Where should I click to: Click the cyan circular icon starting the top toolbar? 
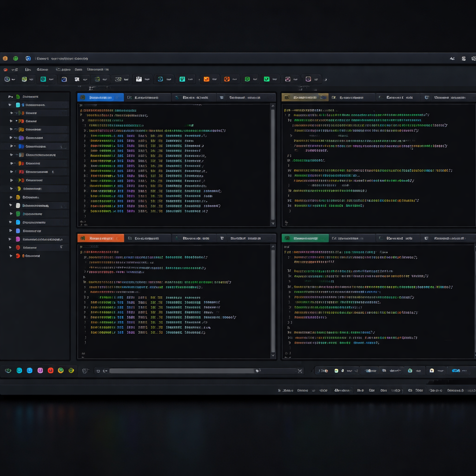tap(7, 79)
